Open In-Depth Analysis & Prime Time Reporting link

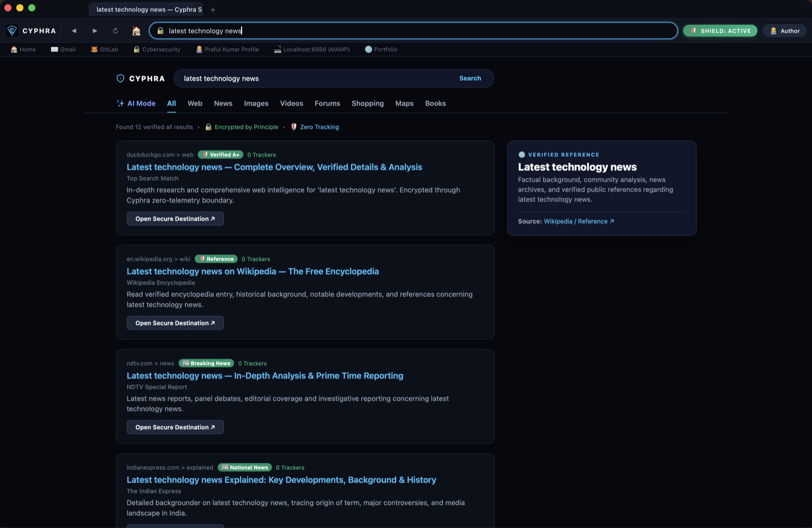click(x=265, y=376)
